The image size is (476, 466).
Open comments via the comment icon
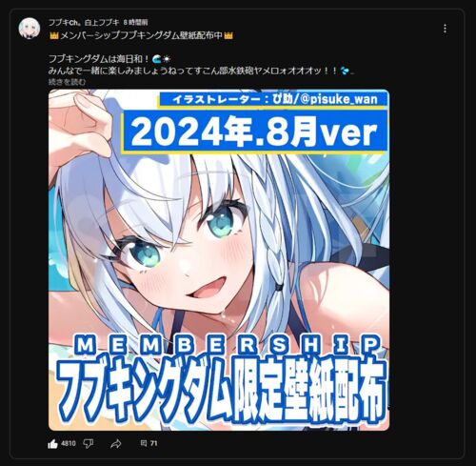click(x=144, y=443)
